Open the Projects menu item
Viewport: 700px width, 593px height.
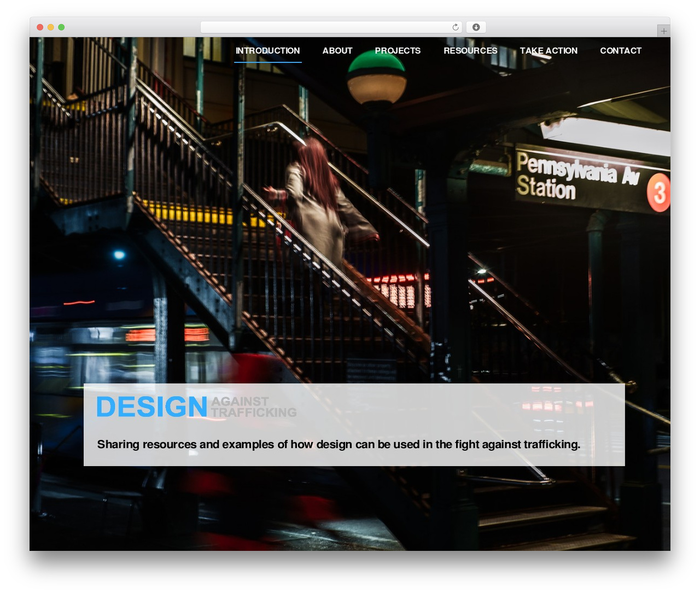(x=398, y=50)
